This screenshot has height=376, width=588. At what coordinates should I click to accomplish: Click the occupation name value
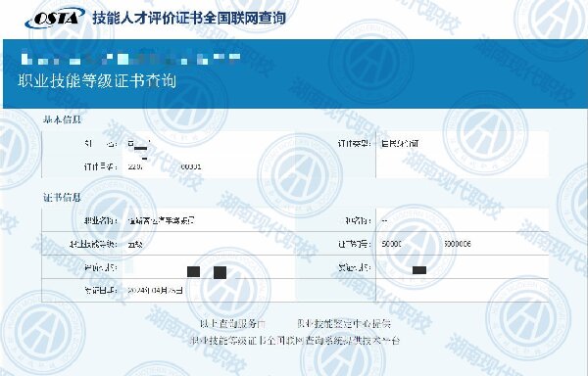162,220
